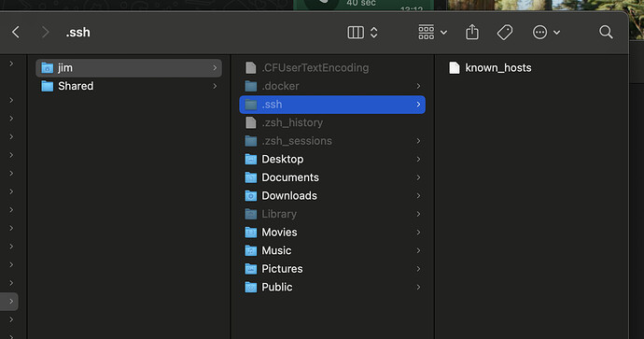644x339 pixels.
Task: Select the Downloads folder
Action: (332, 195)
